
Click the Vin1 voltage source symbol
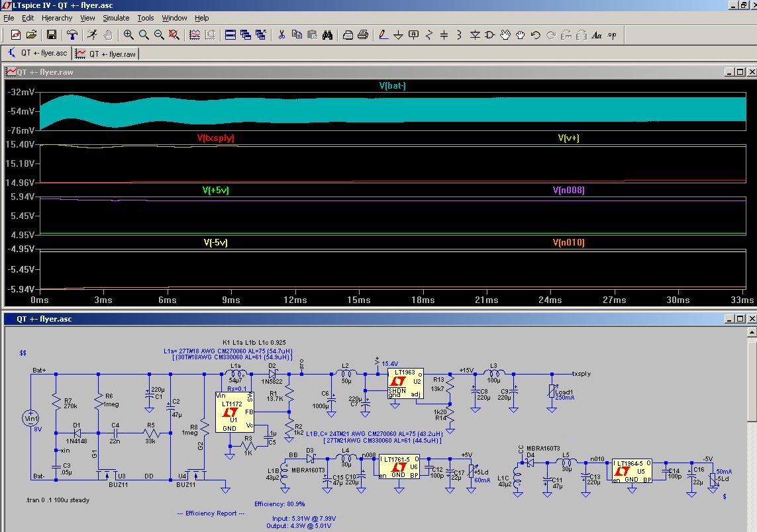[31, 418]
